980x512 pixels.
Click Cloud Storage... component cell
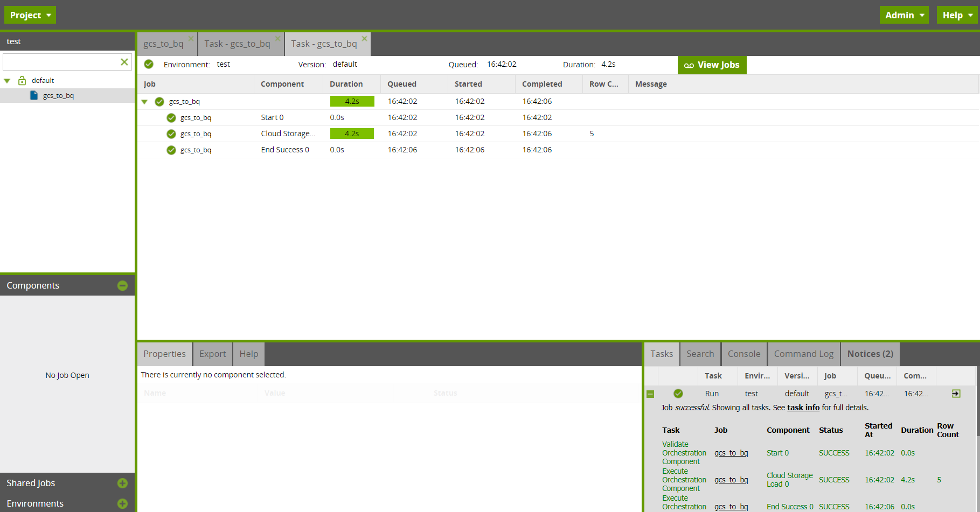[288, 134]
